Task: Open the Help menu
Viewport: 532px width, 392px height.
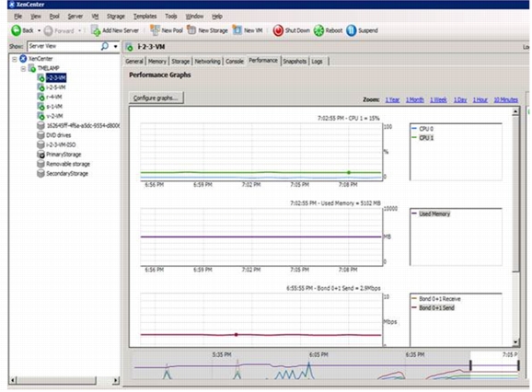Action: [x=217, y=17]
